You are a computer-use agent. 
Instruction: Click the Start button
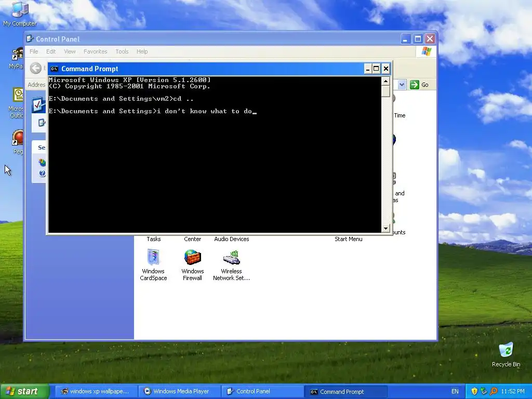(x=24, y=391)
